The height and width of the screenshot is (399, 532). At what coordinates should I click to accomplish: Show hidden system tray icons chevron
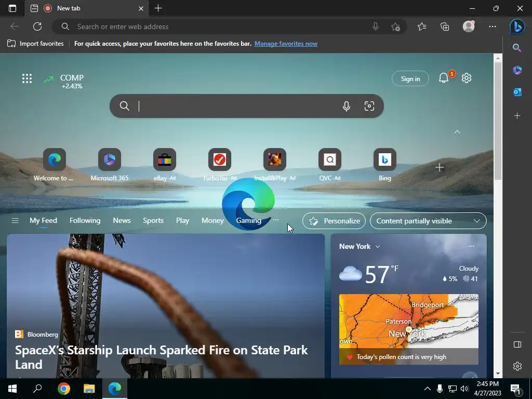coord(428,389)
